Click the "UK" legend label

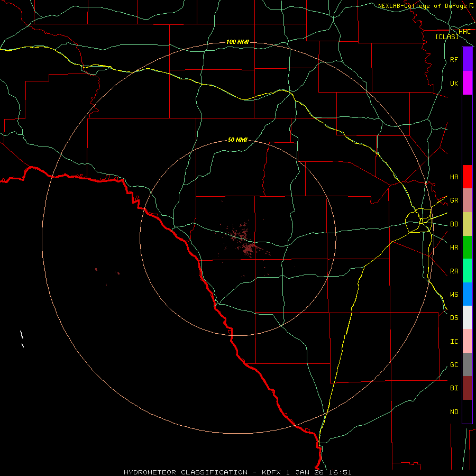(x=454, y=83)
